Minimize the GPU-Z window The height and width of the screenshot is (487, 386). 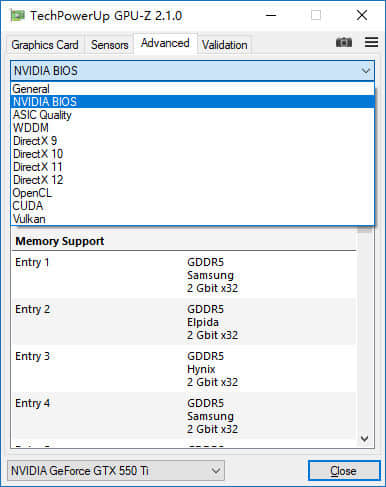click(271, 15)
